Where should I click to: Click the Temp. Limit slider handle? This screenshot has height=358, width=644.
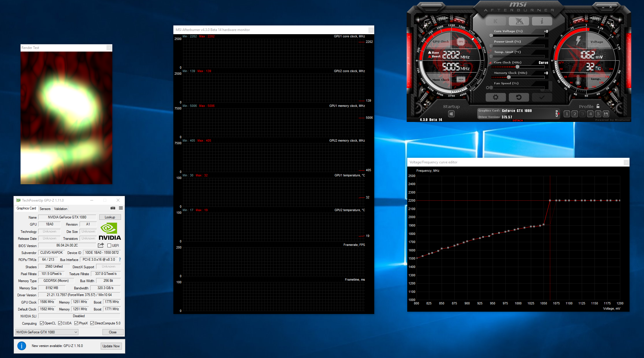pos(491,56)
